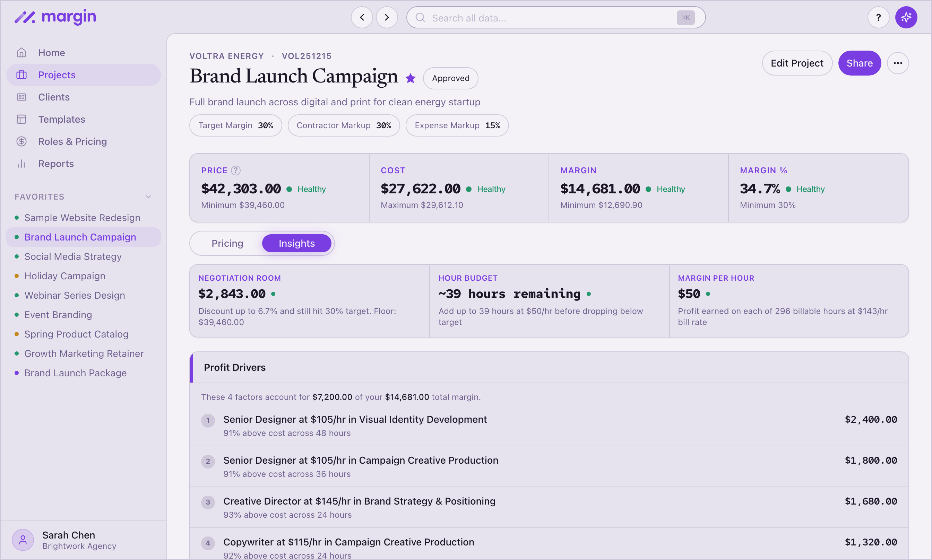
Task: Open Event Branding favorite
Action: [x=84, y=315]
